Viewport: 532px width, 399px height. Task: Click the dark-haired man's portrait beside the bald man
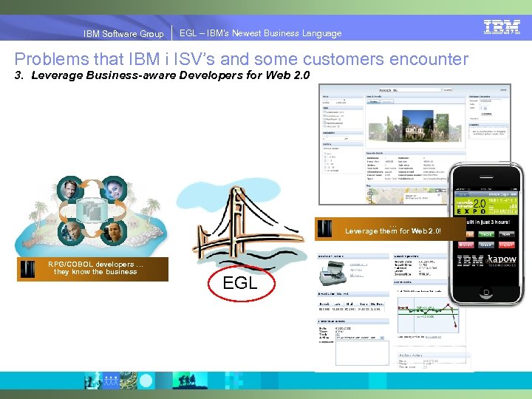point(114,233)
